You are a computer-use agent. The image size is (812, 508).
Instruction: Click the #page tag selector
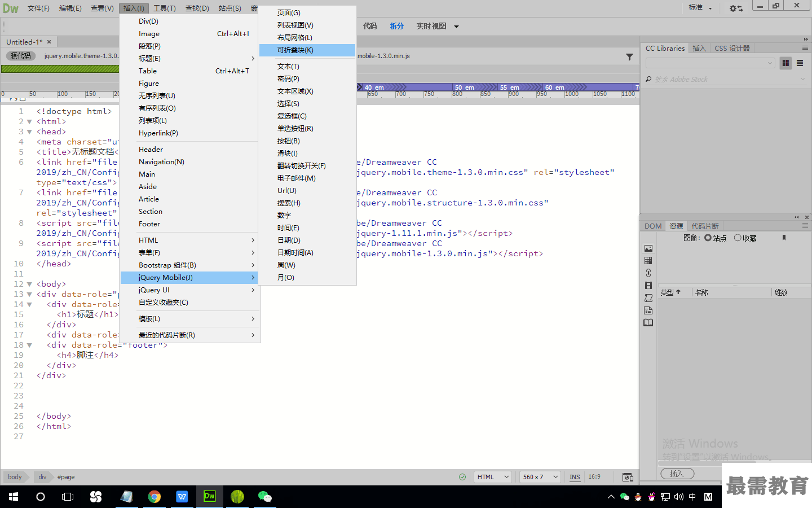66,477
